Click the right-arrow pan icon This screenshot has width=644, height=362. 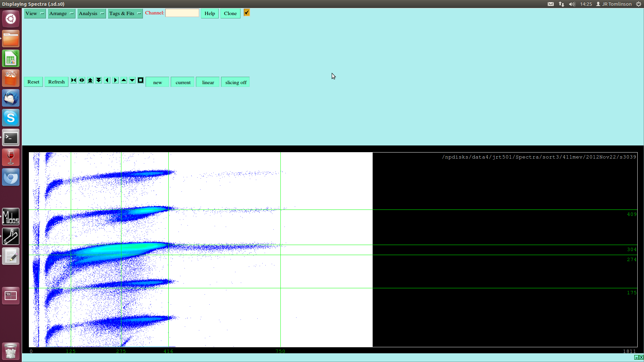115,80
